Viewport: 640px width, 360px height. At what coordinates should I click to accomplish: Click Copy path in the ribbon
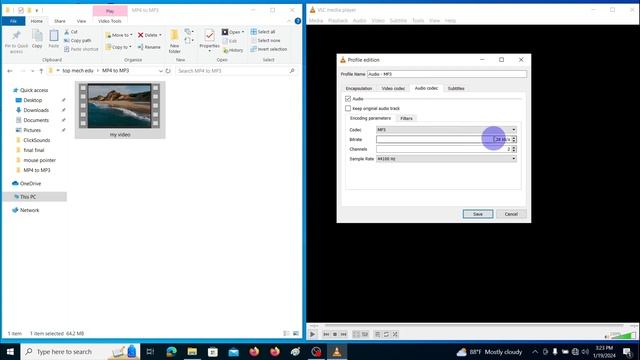[x=78, y=40]
